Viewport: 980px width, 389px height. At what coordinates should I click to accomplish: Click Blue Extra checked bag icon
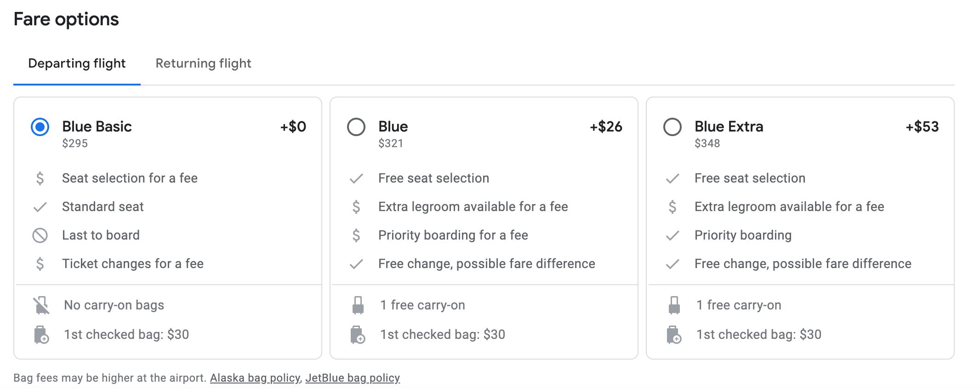[x=673, y=335]
